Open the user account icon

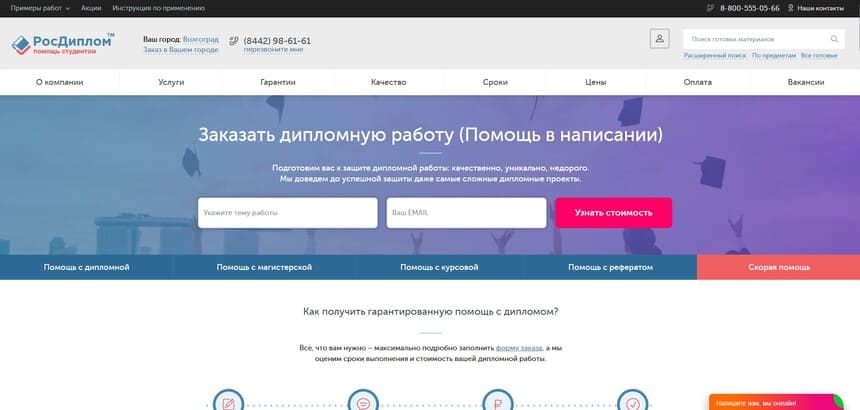coord(659,39)
